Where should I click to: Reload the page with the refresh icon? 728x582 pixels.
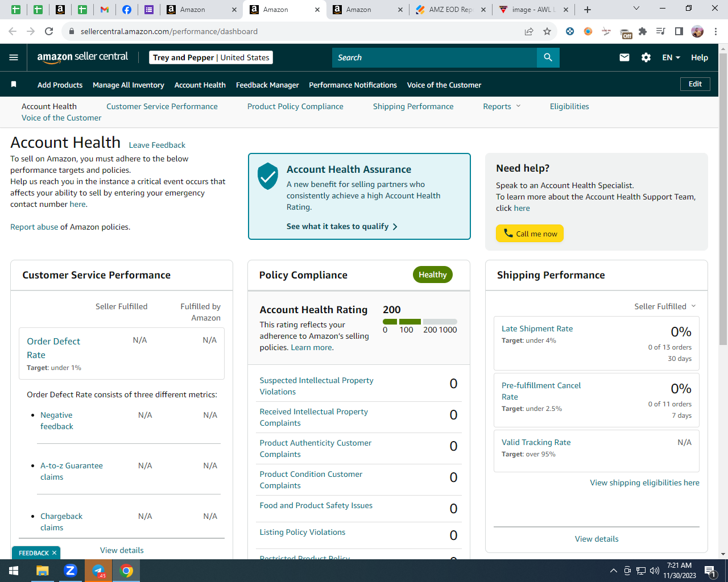tap(49, 31)
